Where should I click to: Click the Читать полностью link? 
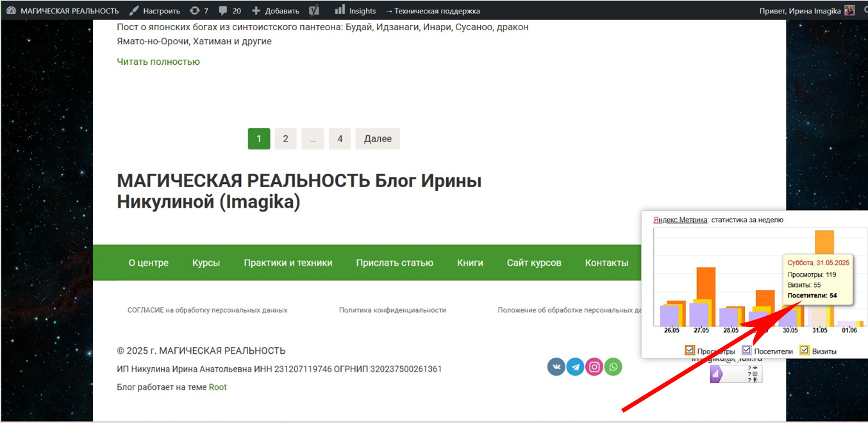click(158, 62)
